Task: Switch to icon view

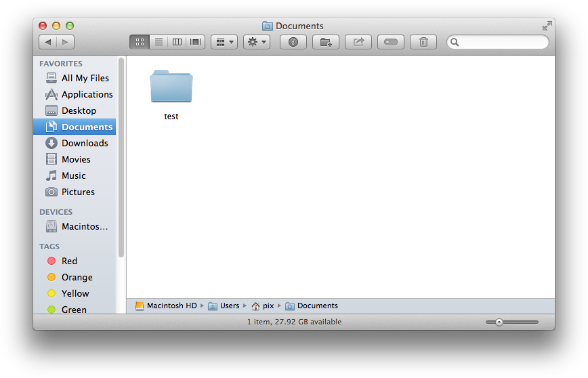Action: (x=140, y=42)
